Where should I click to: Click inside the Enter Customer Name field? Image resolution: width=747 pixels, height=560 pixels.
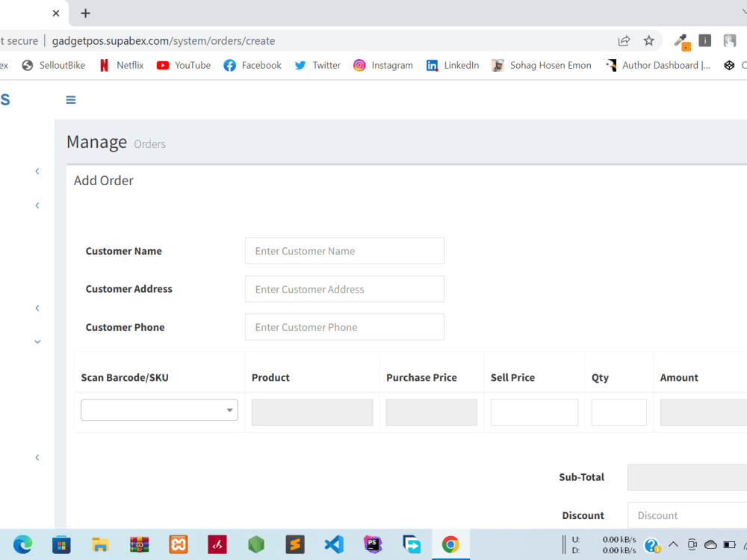pos(344,250)
